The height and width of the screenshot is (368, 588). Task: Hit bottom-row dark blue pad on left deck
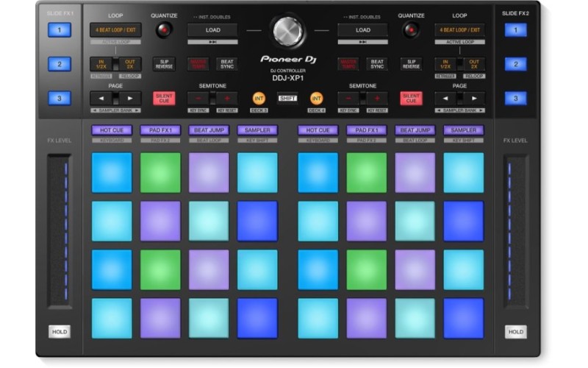click(257, 319)
